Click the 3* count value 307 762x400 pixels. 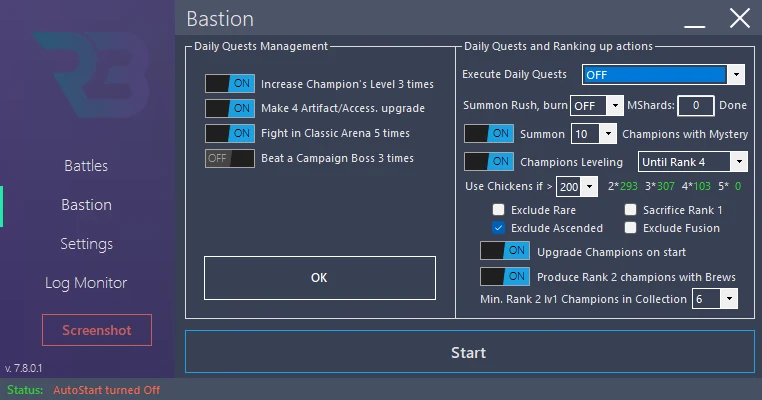tap(665, 186)
